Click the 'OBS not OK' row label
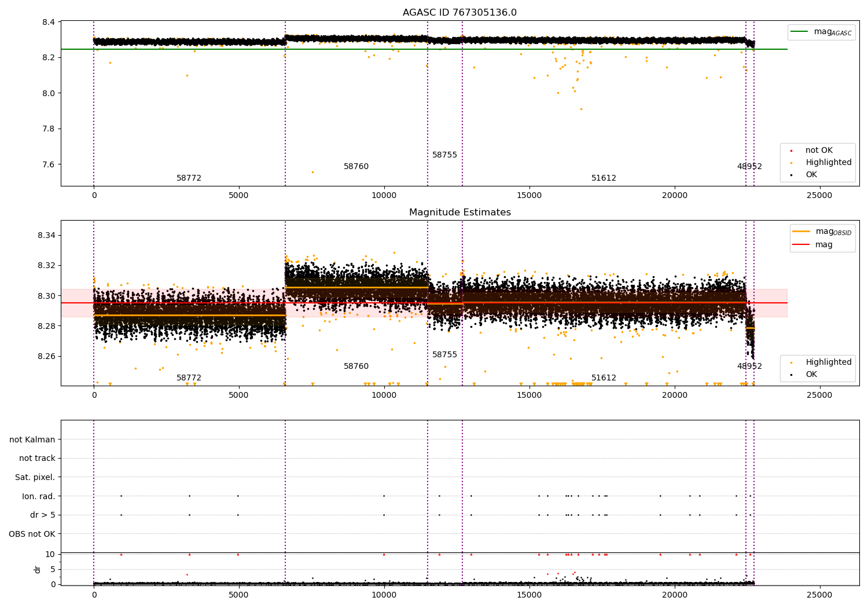The height and width of the screenshot is (608, 868). tap(32, 534)
